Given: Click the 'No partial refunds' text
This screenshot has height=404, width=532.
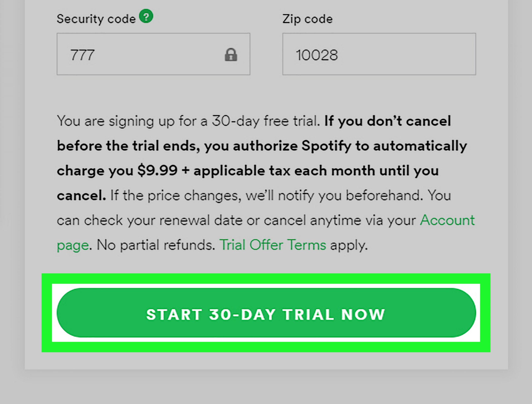Looking at the screenshot, I should [x=156, y=245].
